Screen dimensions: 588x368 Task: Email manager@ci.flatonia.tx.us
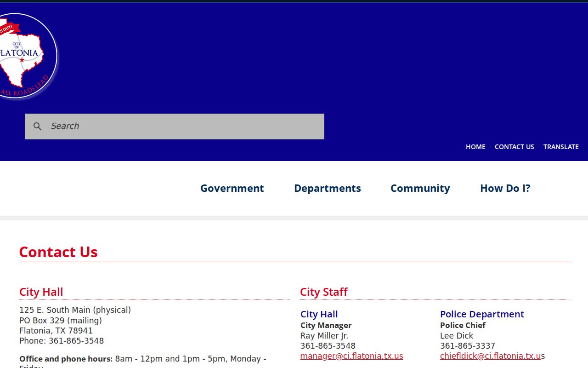click(352, 356)
